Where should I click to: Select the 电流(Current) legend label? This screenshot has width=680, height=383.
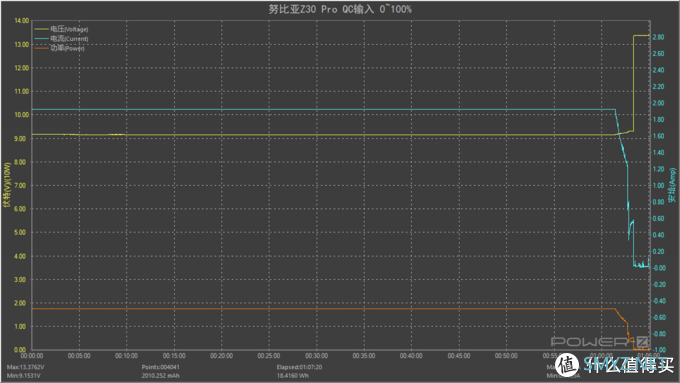(x=69, y=39)
